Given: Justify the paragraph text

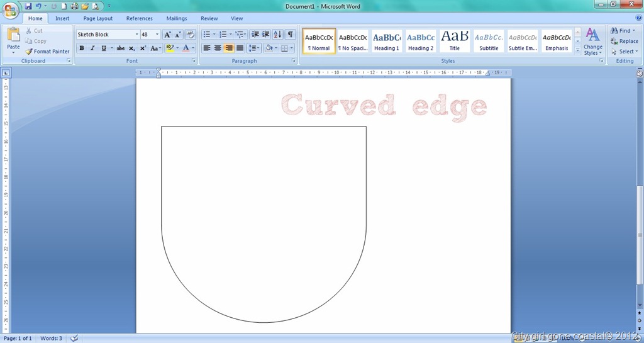Looking at the screenshot, I should click(x=240, y=48).
